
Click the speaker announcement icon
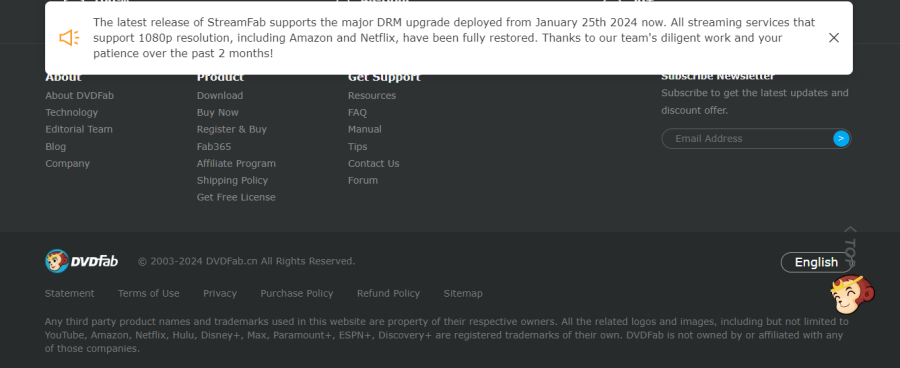(69, 38)
